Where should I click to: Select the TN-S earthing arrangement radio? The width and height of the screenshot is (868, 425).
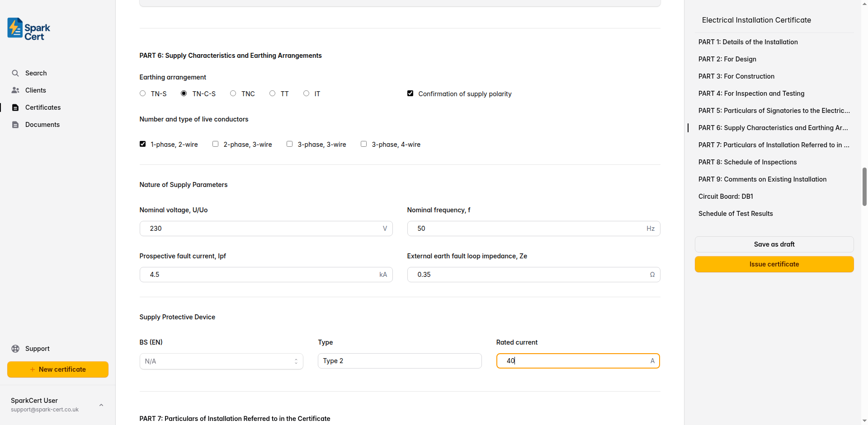point(143,93)
